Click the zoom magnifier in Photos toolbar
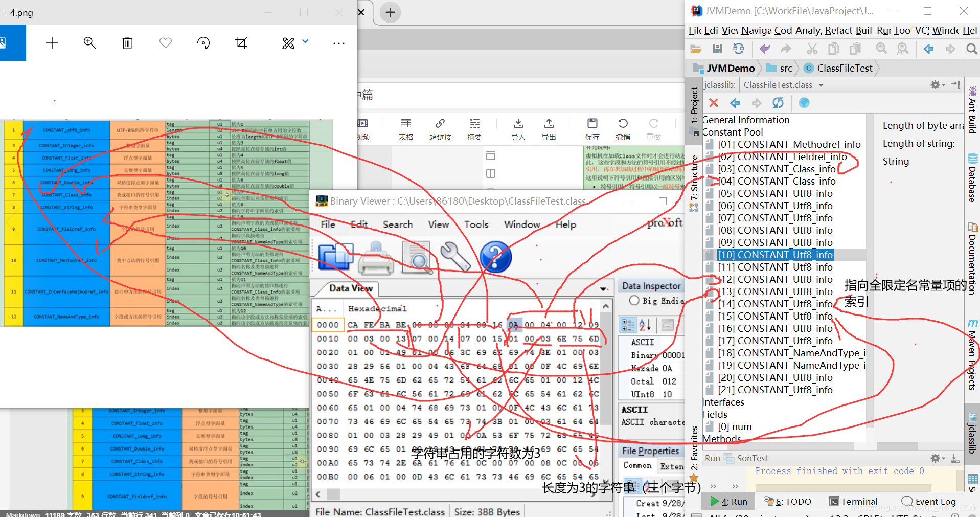The image size is (980, 517). (x=90, y=43)
